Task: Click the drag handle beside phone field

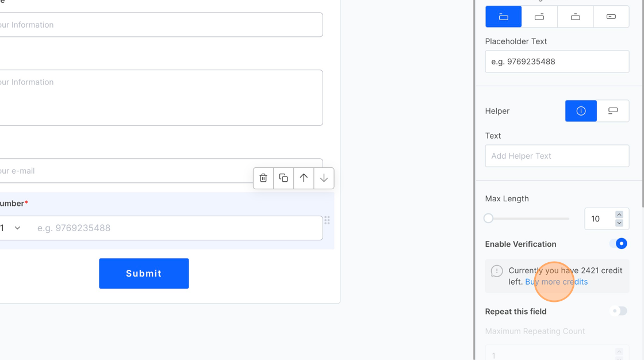Action: (327, 221)
